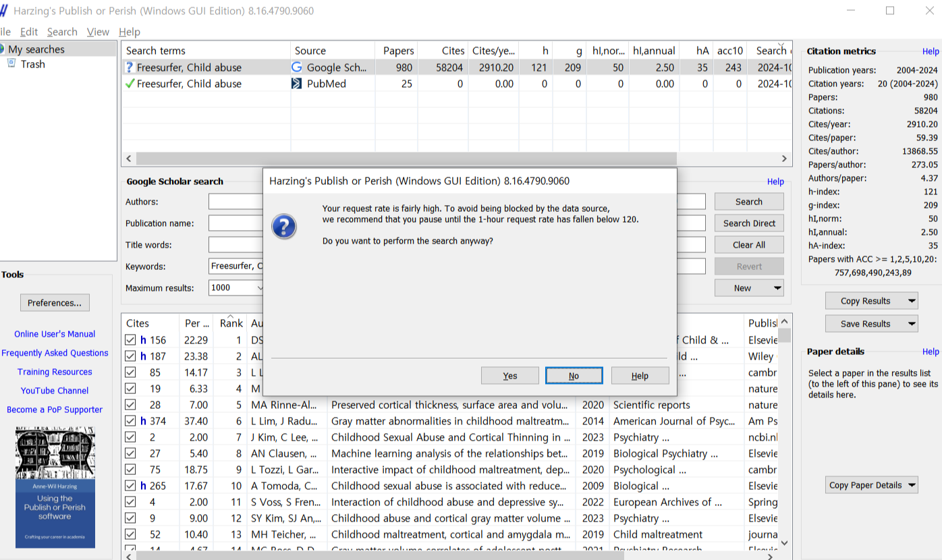Open the Copy Paper Details dropdown arrow
This screenshot has width=942, height=560.
[912, 485]
